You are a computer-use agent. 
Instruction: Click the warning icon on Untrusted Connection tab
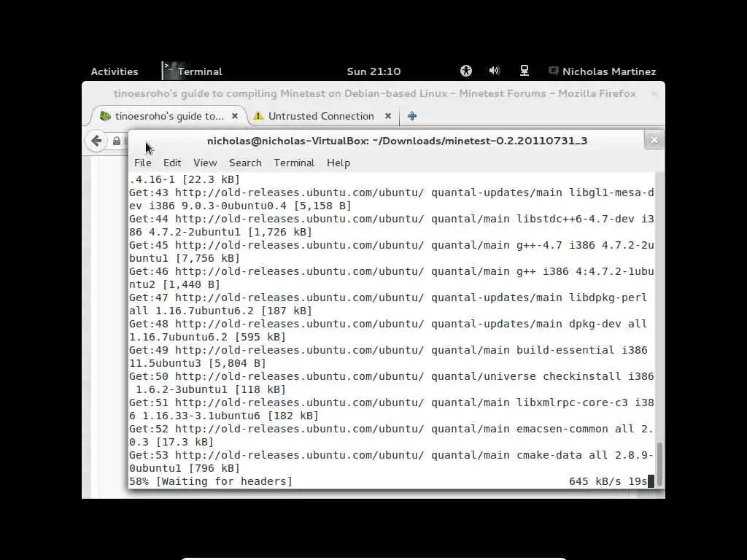pyautogui.click(x=258, y=116)
